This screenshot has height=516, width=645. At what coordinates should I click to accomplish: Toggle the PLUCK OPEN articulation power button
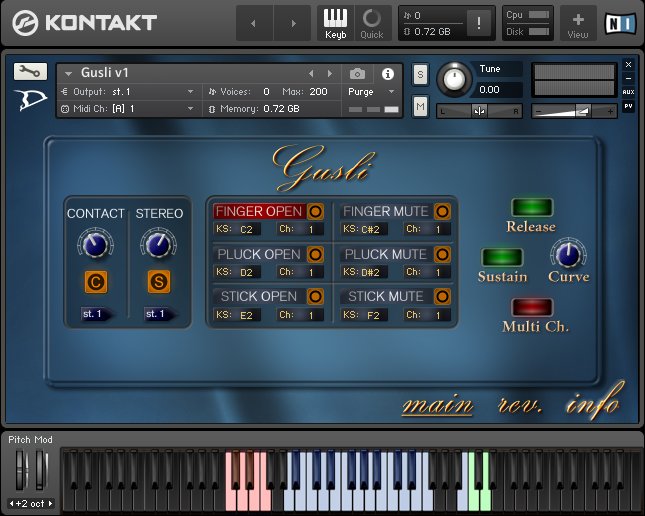(x=316, y=254)
